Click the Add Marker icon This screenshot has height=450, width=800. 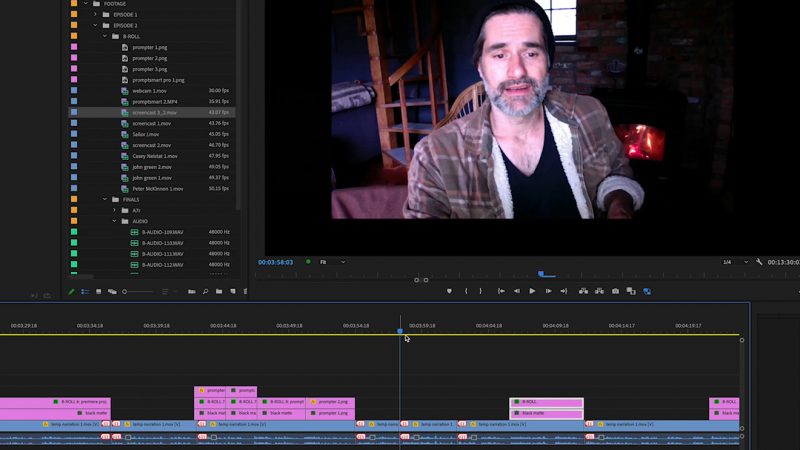[x=449, y=291]
